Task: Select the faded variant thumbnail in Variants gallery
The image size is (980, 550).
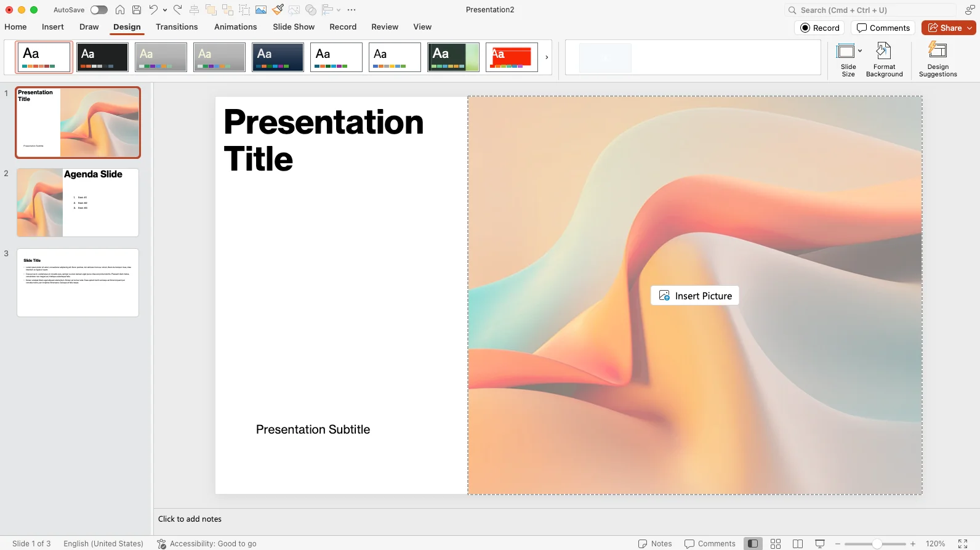Action: point(605,57)
